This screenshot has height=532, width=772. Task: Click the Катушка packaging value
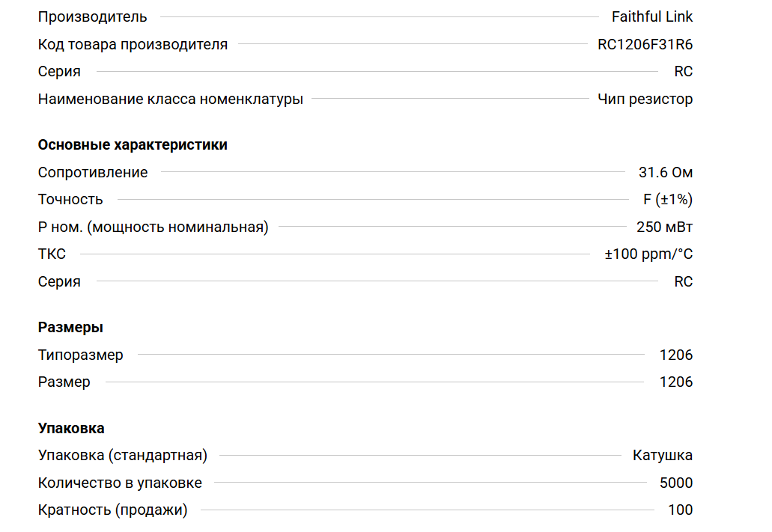pos(662,455)
